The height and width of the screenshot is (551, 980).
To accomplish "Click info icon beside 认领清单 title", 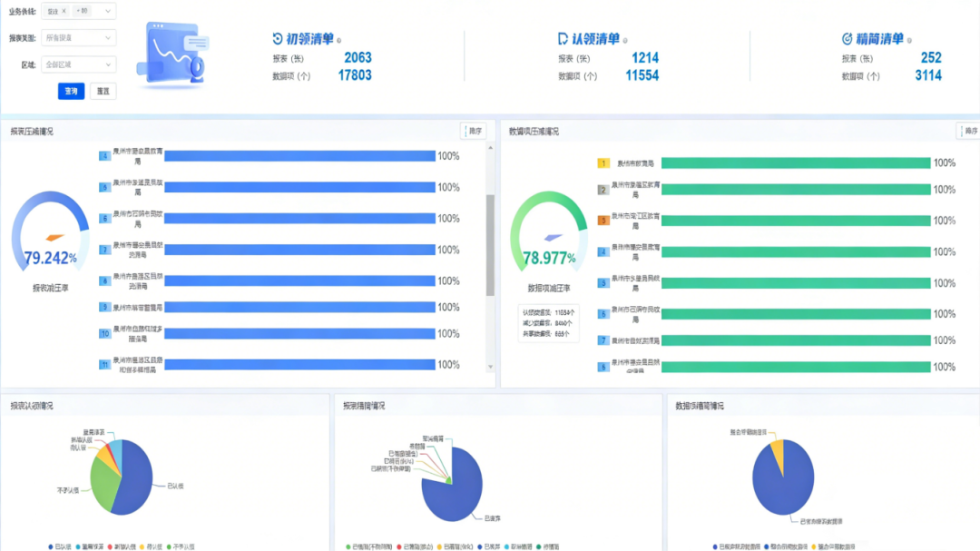I will pyautogui.click(x=625, y=40).
